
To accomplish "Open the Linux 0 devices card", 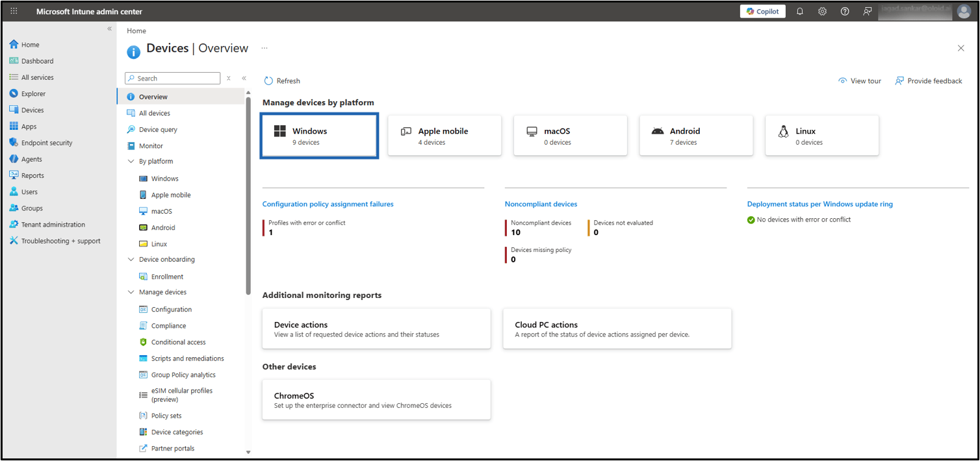I will 822,136.
